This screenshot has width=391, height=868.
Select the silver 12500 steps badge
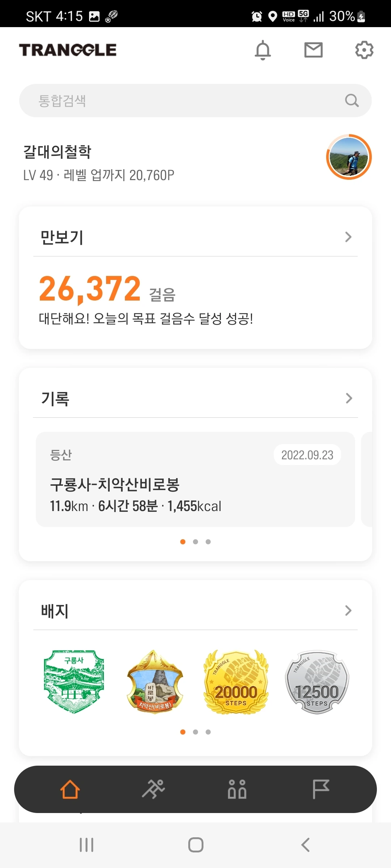[317, 682]
